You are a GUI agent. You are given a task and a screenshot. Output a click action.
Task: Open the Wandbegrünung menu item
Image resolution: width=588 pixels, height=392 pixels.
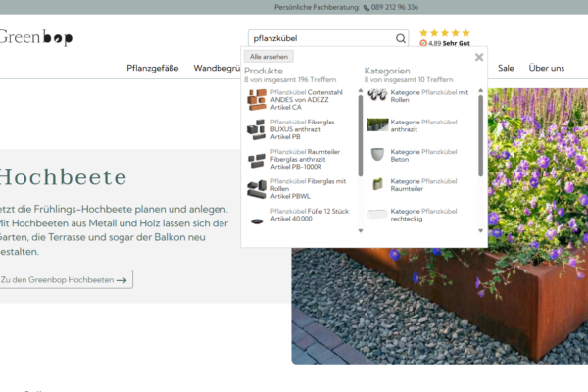click(x=217, y=68)
